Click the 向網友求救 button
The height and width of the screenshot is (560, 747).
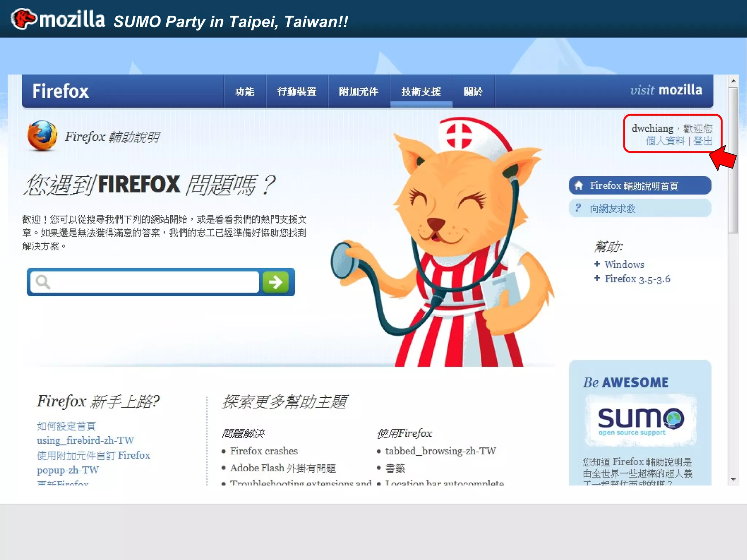click(x=640, y=208)
